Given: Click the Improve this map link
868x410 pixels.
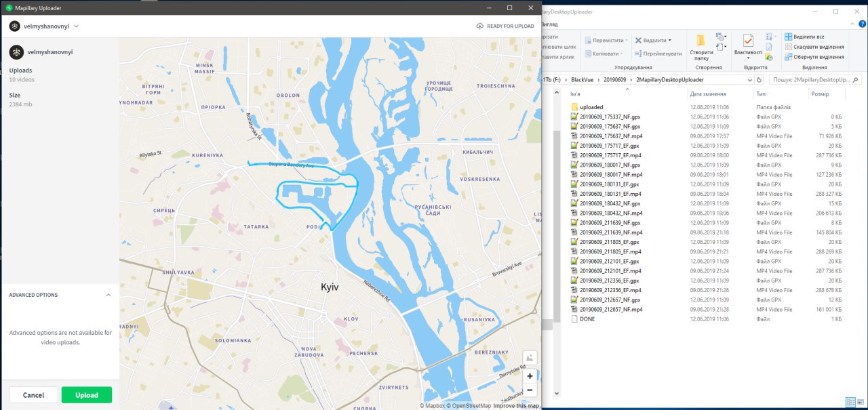Looking at the screenshot, I should (x=516, y=405).
